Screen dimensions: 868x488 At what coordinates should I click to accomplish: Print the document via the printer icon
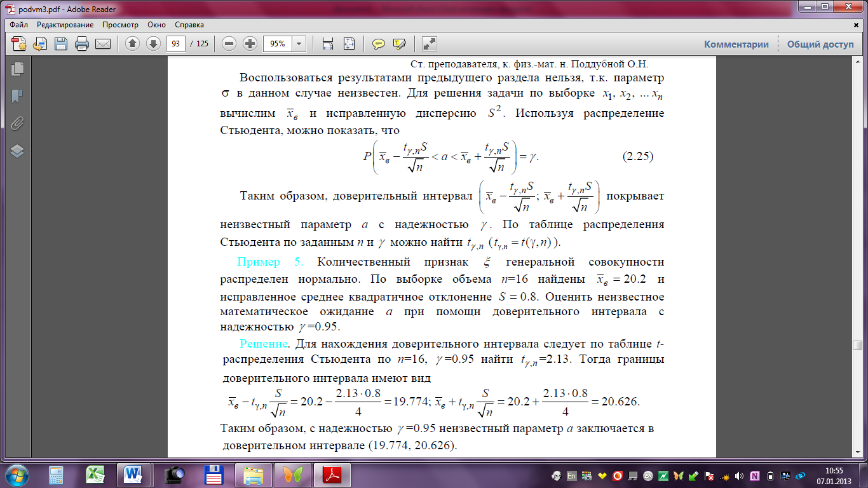point(82,44)
